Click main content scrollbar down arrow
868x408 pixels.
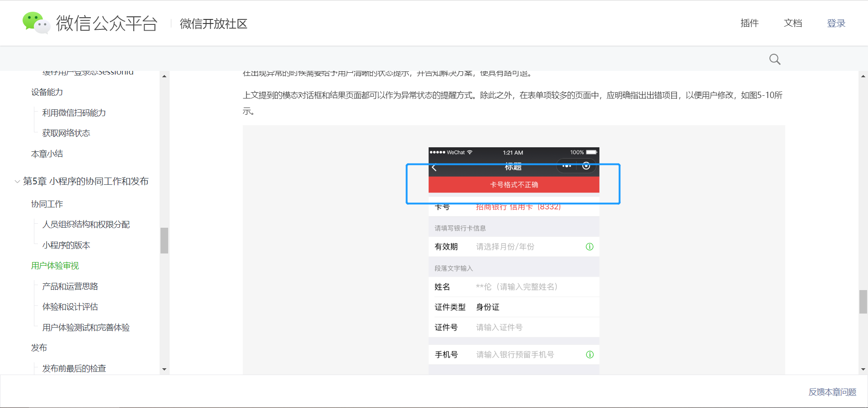click(x=863, y=369)
